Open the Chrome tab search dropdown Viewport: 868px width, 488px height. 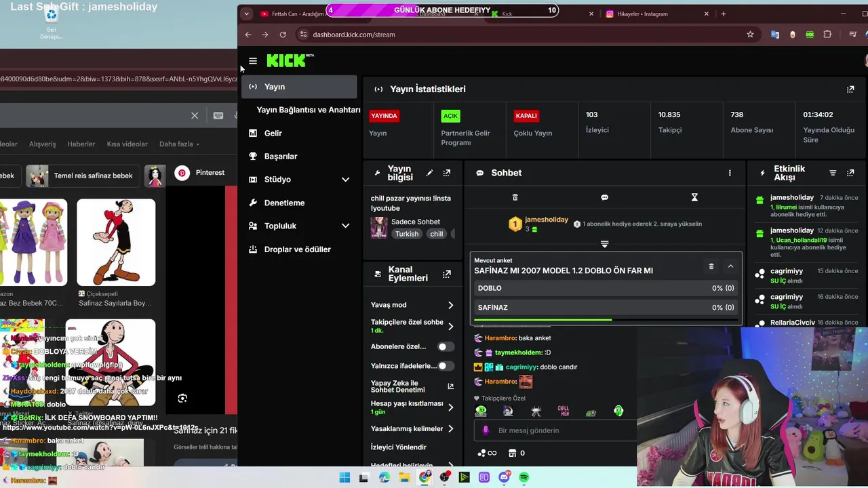(246, 14)
